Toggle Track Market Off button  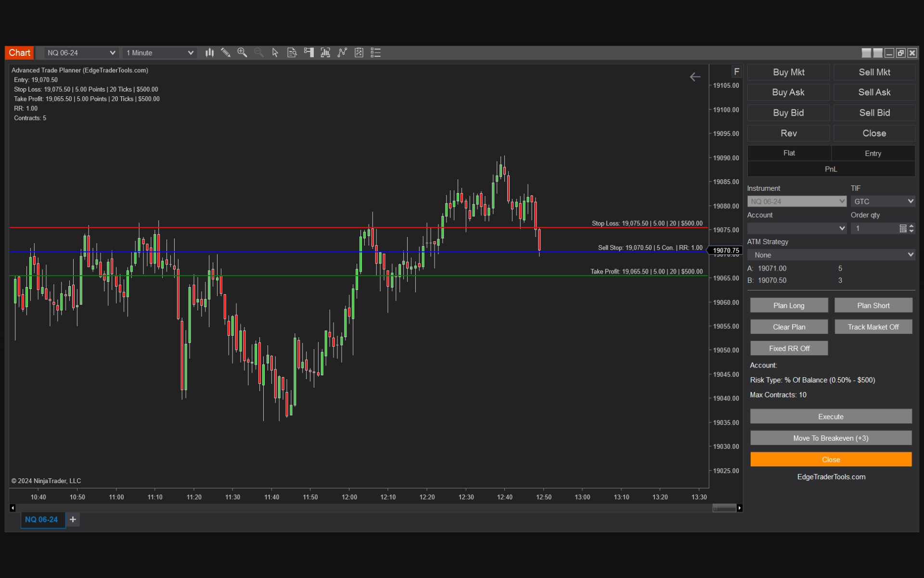pos(873,327)
